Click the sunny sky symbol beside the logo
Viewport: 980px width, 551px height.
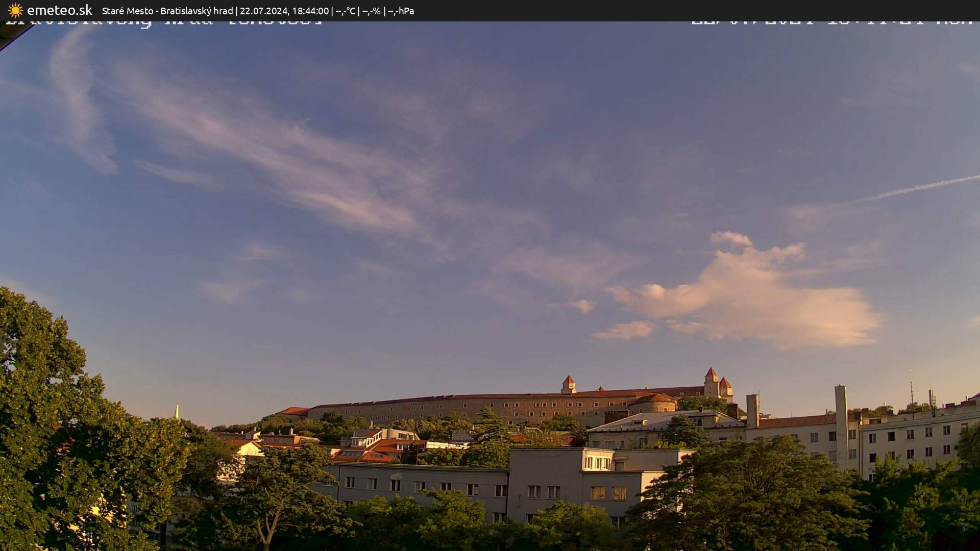click(x=15, y=10)
